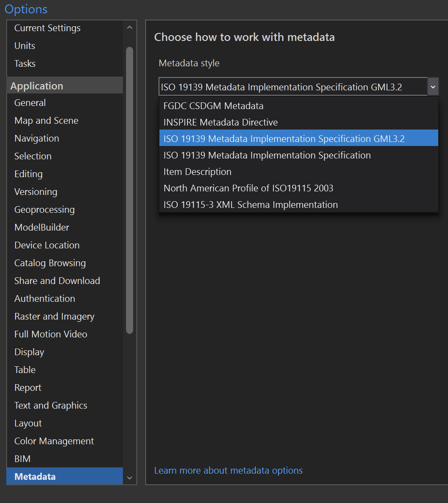Open Color Management settings
Viewport: 448px width, 503px height.
click(54, 441)
